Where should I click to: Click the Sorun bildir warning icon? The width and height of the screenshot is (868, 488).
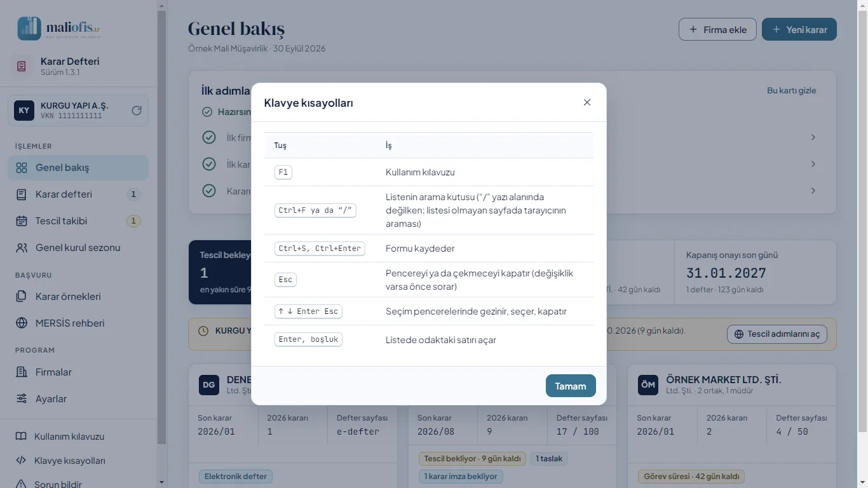point(21,484)
